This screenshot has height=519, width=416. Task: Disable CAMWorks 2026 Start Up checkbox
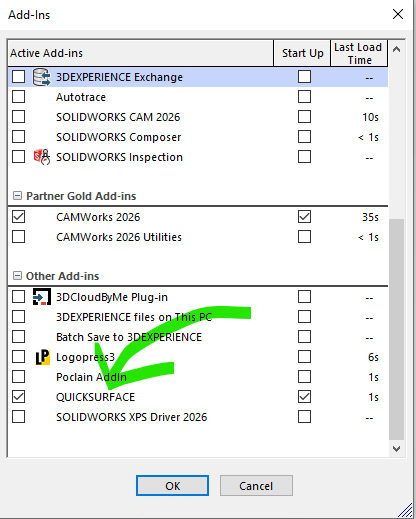pyautogui.click(x=304, y=217)
